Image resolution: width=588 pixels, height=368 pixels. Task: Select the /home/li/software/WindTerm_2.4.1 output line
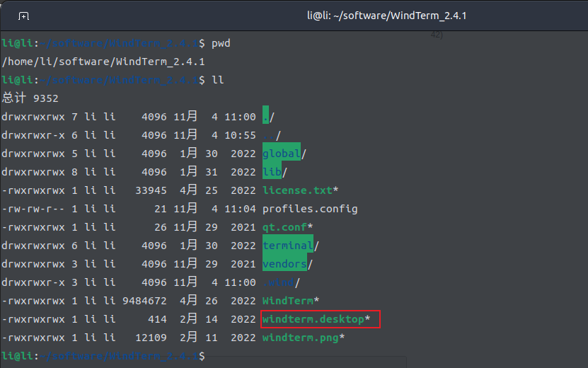pos(103,62)
